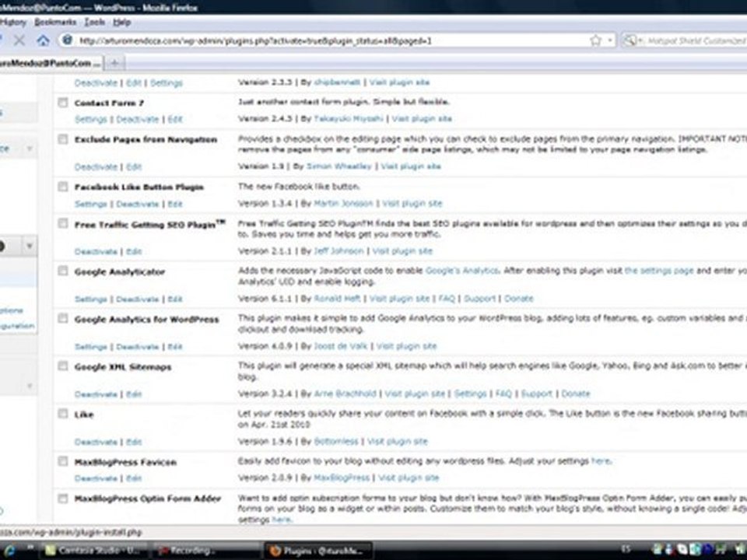The height and width of the screenshot is (560, 747).
Task: Click the Stop loading X icon
Action: tap(19, 40)
